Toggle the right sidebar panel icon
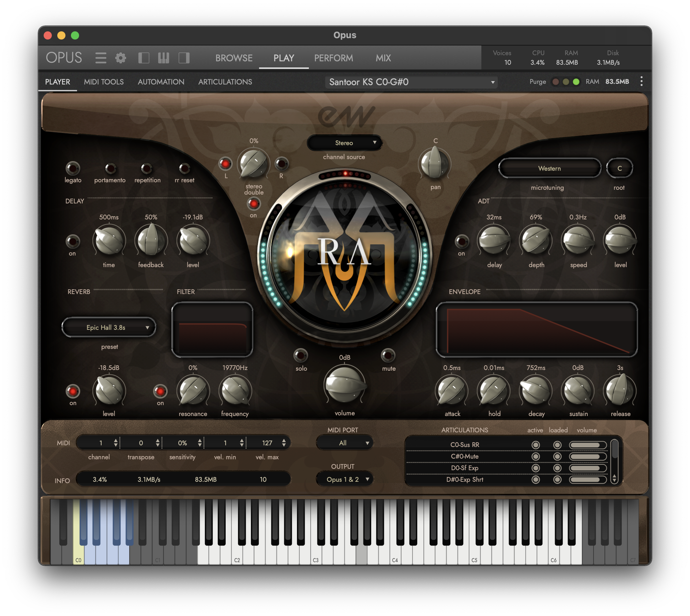690x616 pixels. [x=184, y=58]
